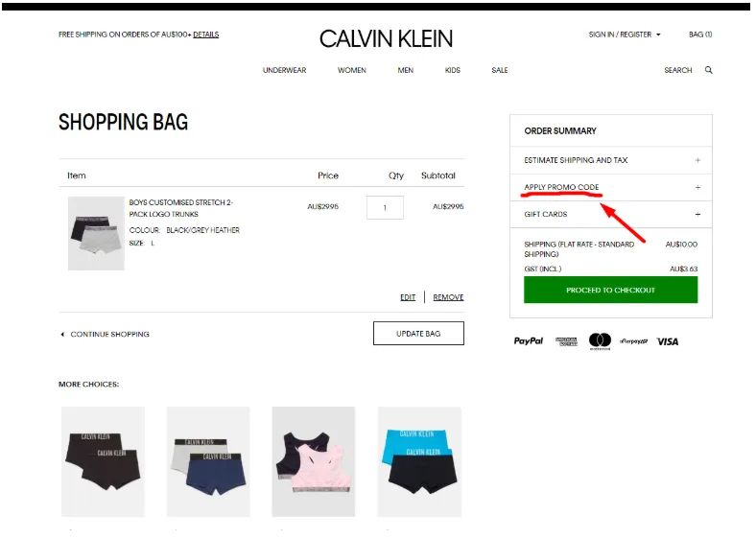Click the PayPal payment logo
The image size is (756, 538).
pyautogui.click(x=528, y=340)
